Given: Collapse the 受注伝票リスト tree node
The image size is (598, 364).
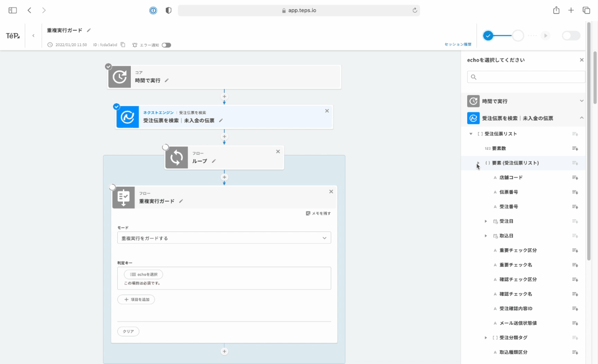Looking at the screenshot, I should [x=471, y=134].
